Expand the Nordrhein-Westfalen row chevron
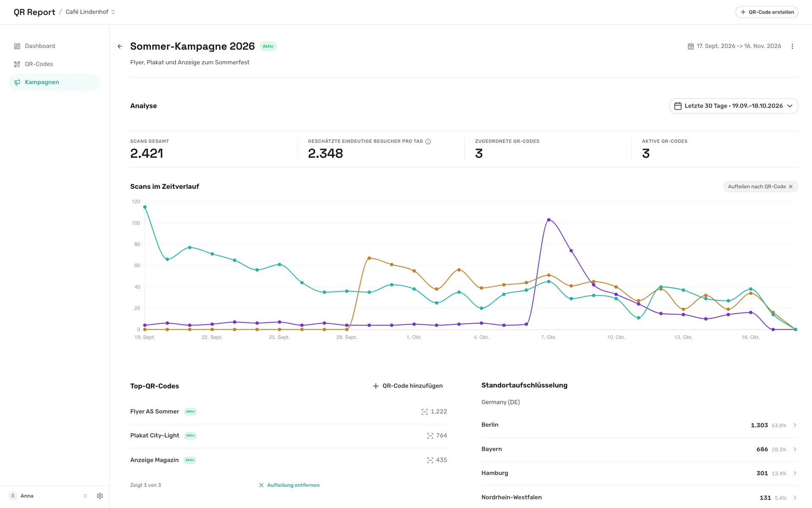 click(795, 498)
